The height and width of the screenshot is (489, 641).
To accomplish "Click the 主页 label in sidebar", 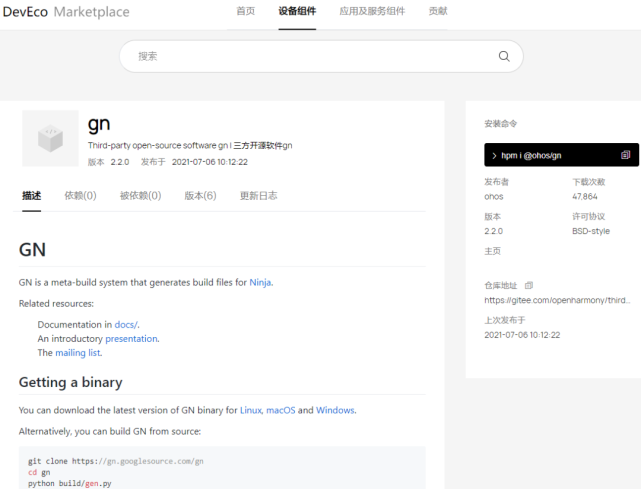I will (x=492, y=251).
